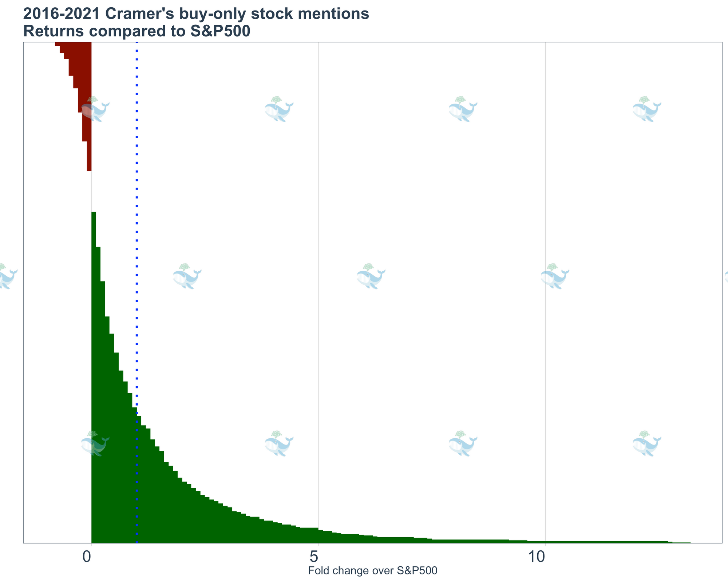This screenshot has height=582, width=728.
Task: Click the x-axis tick label 0
Action: [x=87, y=557]
